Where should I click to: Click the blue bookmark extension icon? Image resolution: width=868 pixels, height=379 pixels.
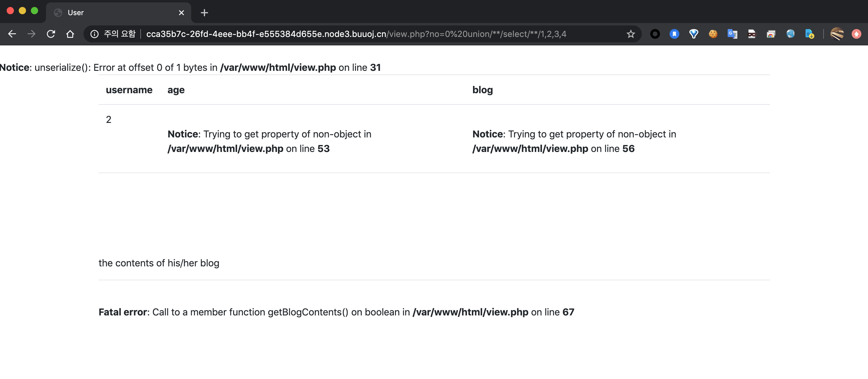pos(674,34)
